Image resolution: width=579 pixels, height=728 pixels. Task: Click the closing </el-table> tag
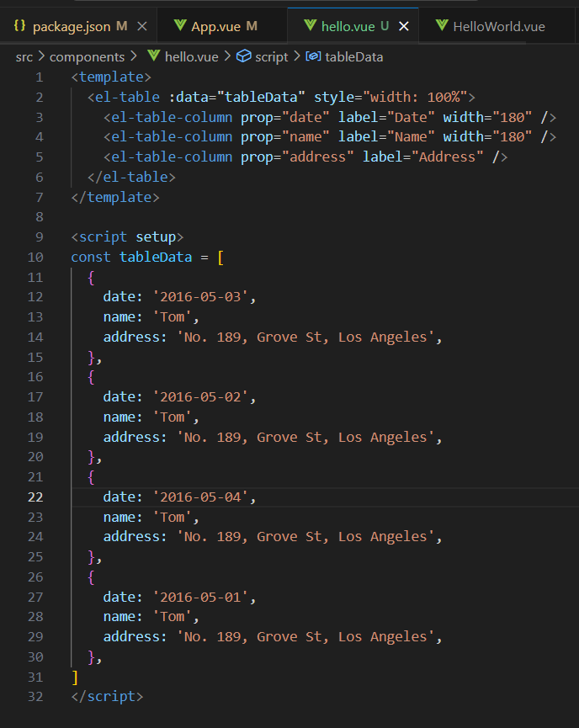131,178
